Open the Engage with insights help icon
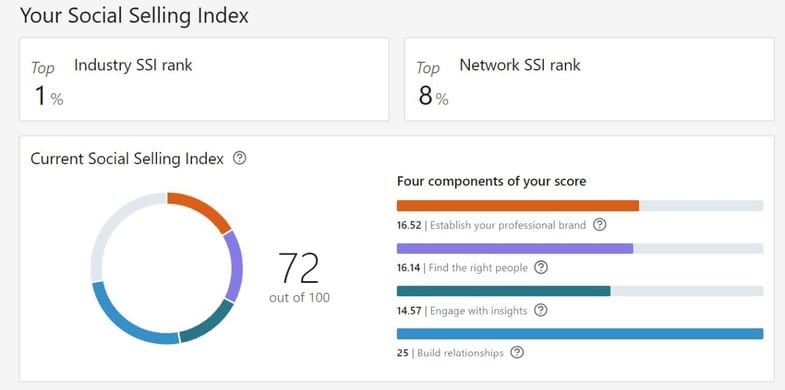This screenshot has width=785, height=390. [x=540, y=310]
